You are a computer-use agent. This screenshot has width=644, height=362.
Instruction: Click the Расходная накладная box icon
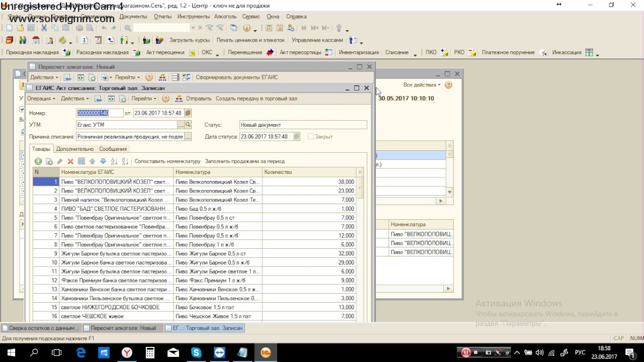point(136,52)
